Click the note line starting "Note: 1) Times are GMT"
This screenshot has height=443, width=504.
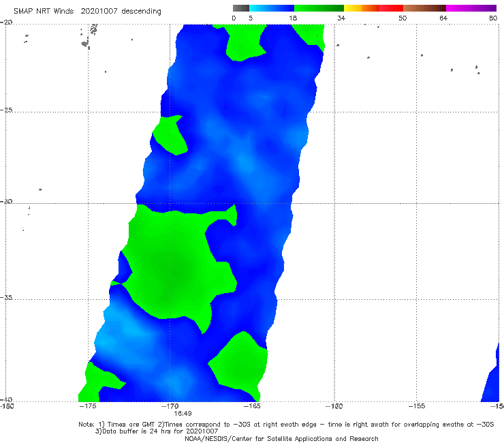click(x=286, y=425)
